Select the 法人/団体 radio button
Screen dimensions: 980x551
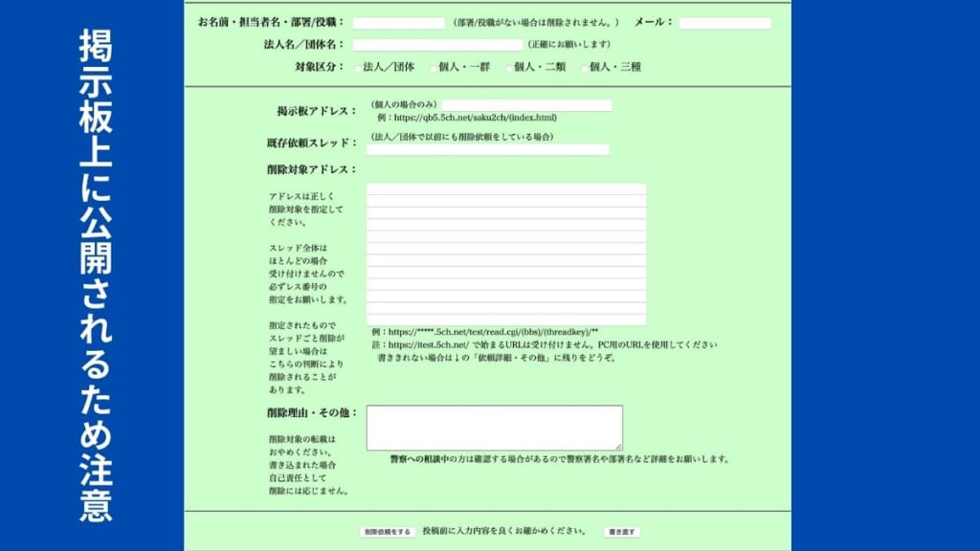(x=359, y=68)
